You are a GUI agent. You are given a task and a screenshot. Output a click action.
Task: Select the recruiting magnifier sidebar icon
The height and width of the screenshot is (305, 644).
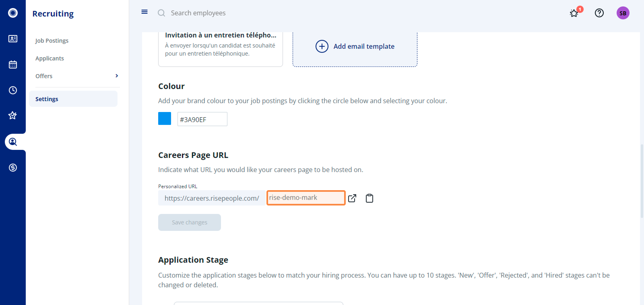(x=13, y=142)
